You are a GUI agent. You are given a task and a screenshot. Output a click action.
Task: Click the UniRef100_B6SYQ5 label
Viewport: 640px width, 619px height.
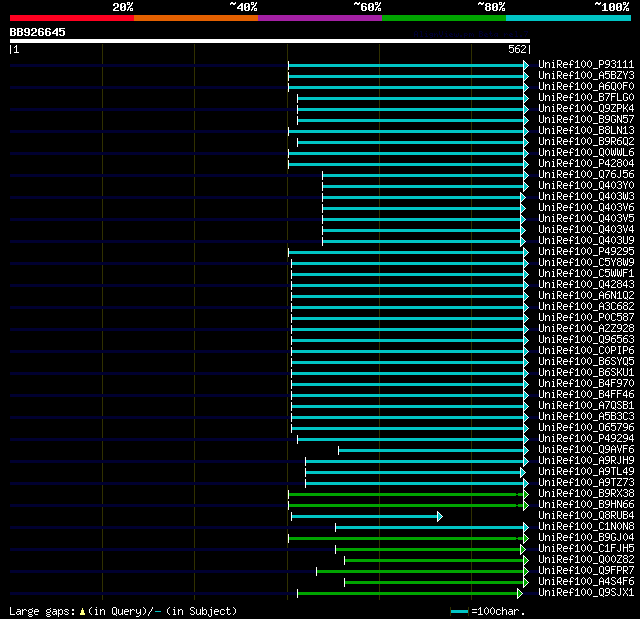point(586,362)
